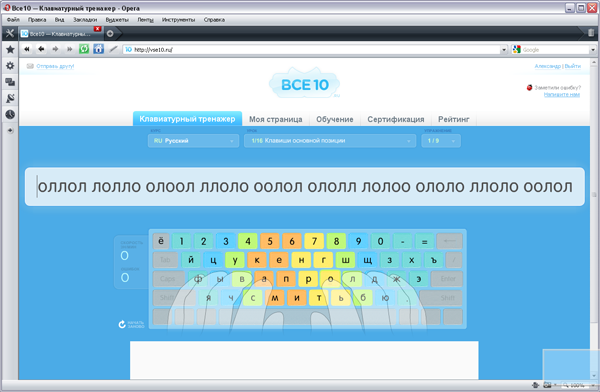Click the home page icon
600x392 pixels.
[98, 49]
